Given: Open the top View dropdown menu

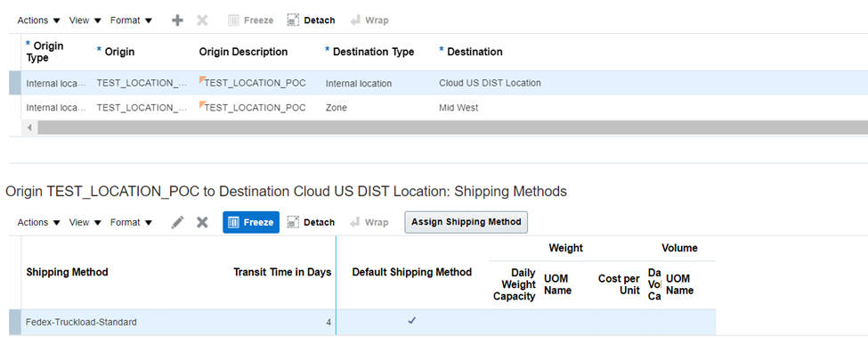Looking at the screenshot, I should (85, 21).
